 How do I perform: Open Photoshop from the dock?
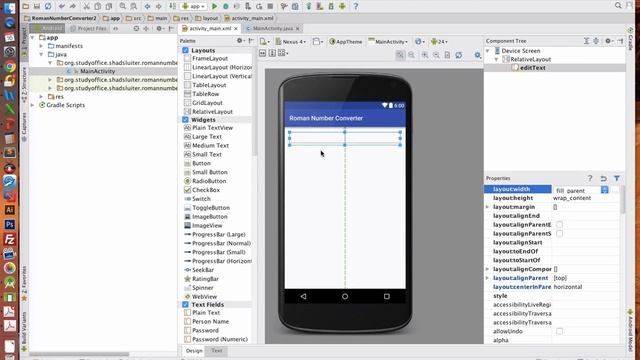[x=10, y=224]
